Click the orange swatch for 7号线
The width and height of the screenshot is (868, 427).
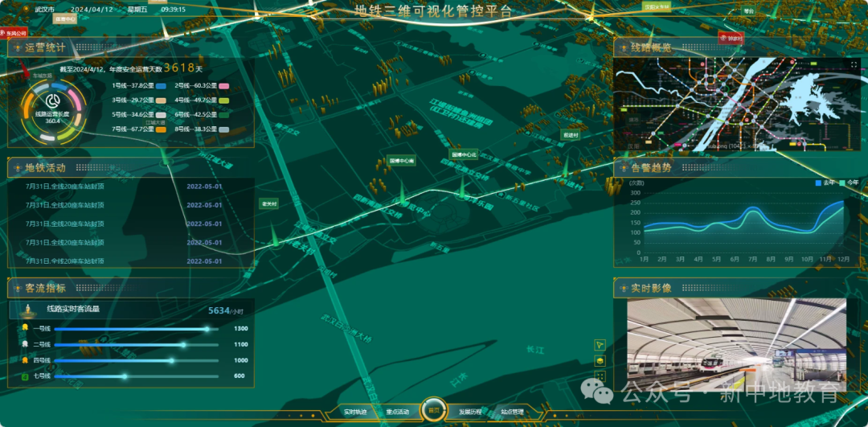click(161, 129)
